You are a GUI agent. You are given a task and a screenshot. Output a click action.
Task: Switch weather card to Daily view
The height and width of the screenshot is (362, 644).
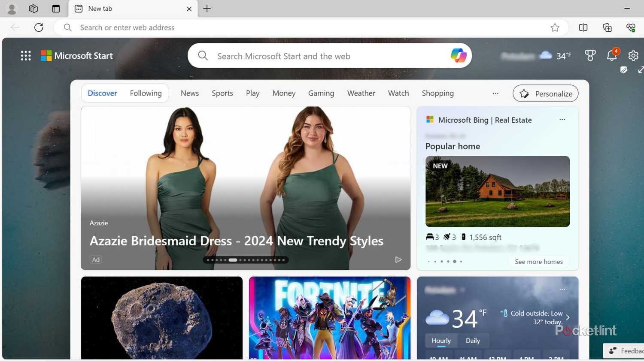[x=473, y=341]
